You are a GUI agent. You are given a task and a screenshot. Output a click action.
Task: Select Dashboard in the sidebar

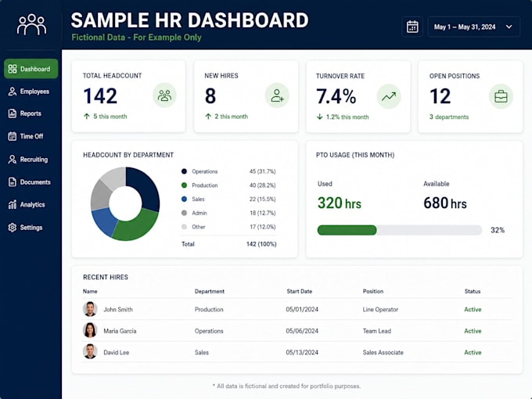click(x=31, y=69)
